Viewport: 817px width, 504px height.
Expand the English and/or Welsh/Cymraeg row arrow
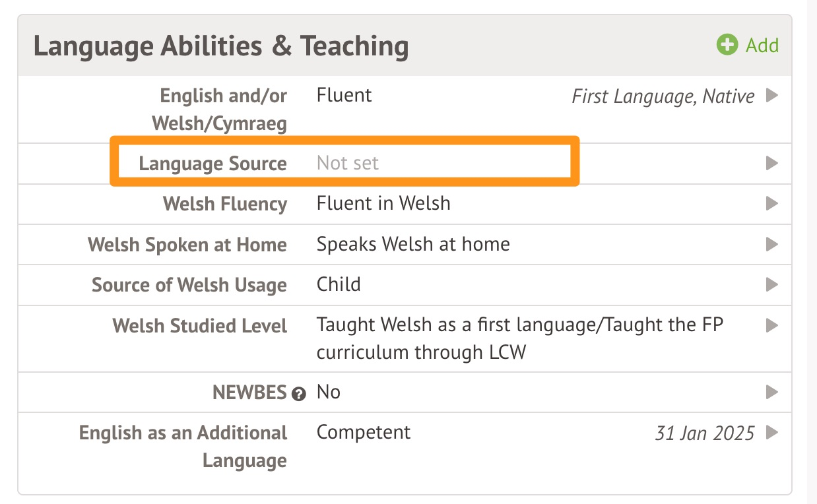pyautogui.click(x=771, y=96)
